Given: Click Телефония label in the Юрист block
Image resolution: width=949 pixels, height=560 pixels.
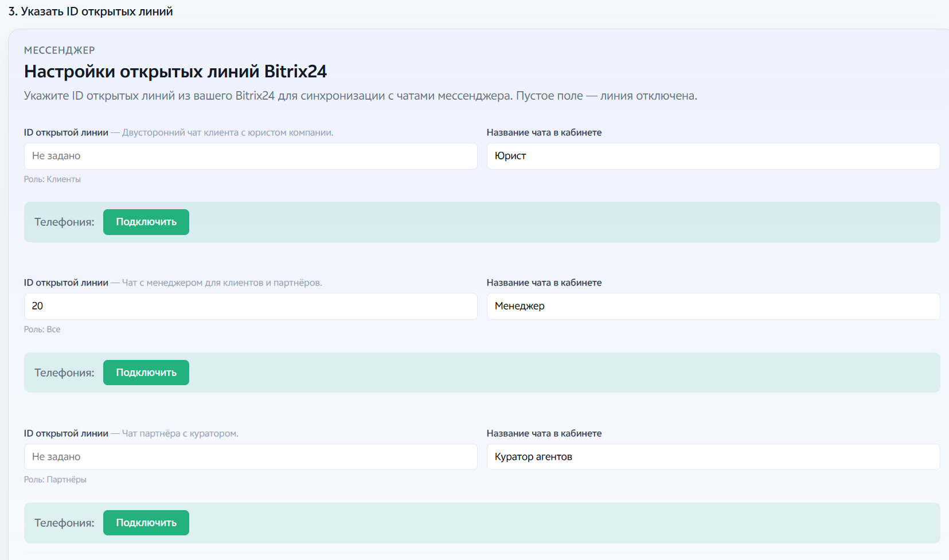Looking at the screenshot, I should pos(64,222).
